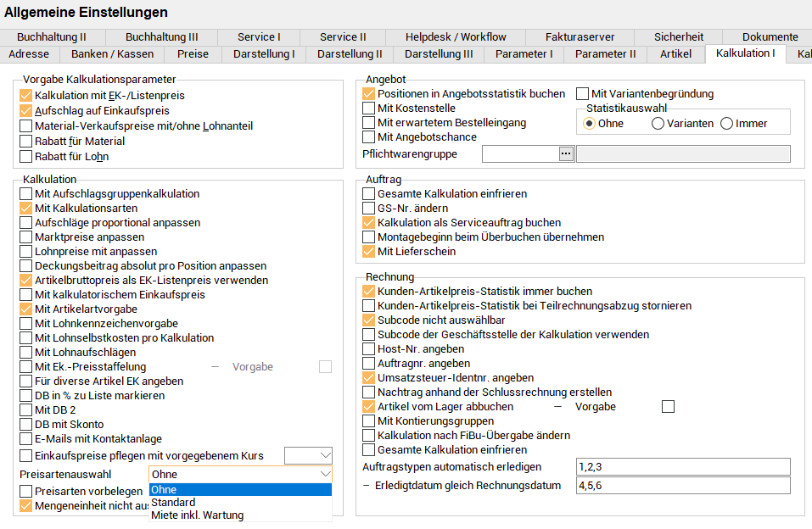The width and height of the screenshot is (812, 529).
Task: Check 'Host-Nr. angeben'
Action: (x=369, y=349)
